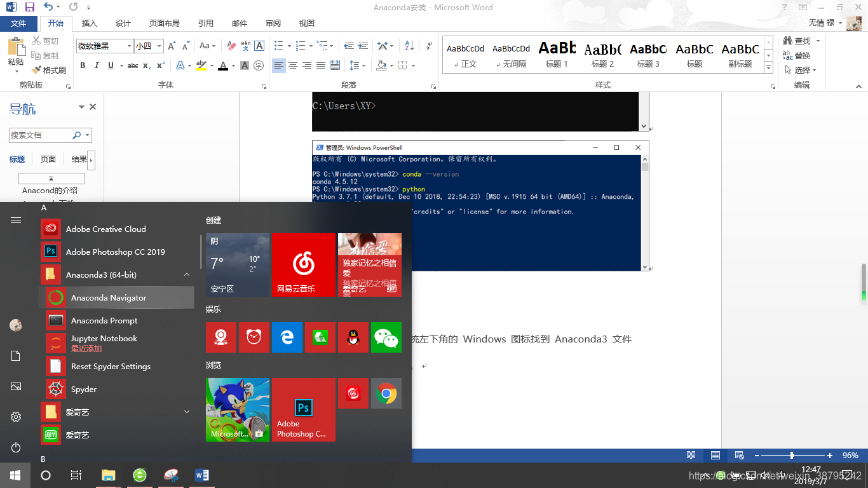This screenshot has width=868, height=488.
Task: Open the Google Chrome tile
Action: click(x=386, y=394)
